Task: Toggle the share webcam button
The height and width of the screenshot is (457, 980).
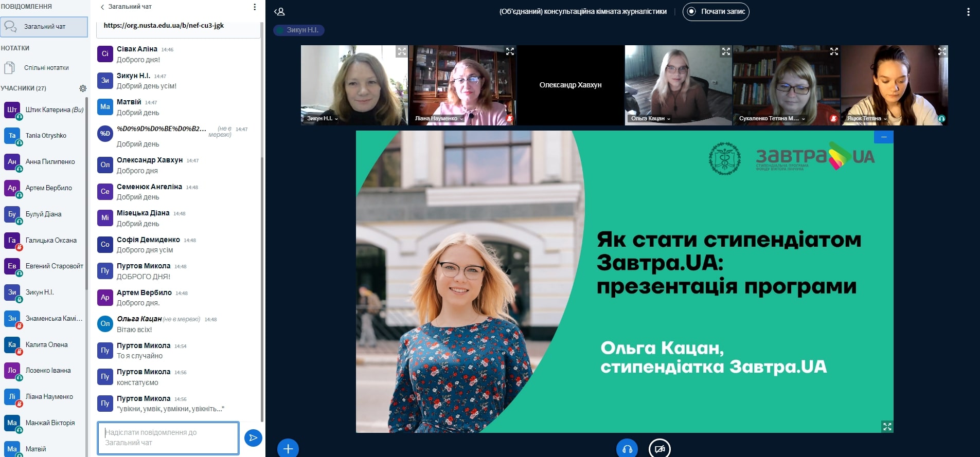Action: (x=660, y=449)
